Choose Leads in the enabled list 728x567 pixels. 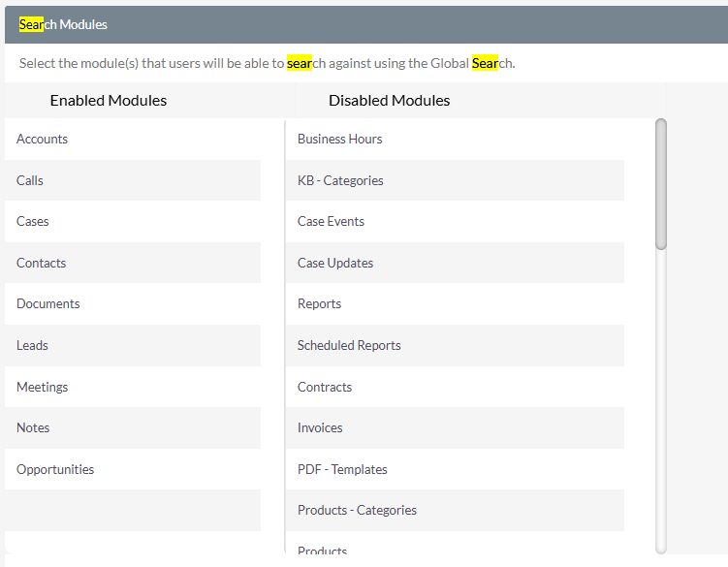click(133, 345)
